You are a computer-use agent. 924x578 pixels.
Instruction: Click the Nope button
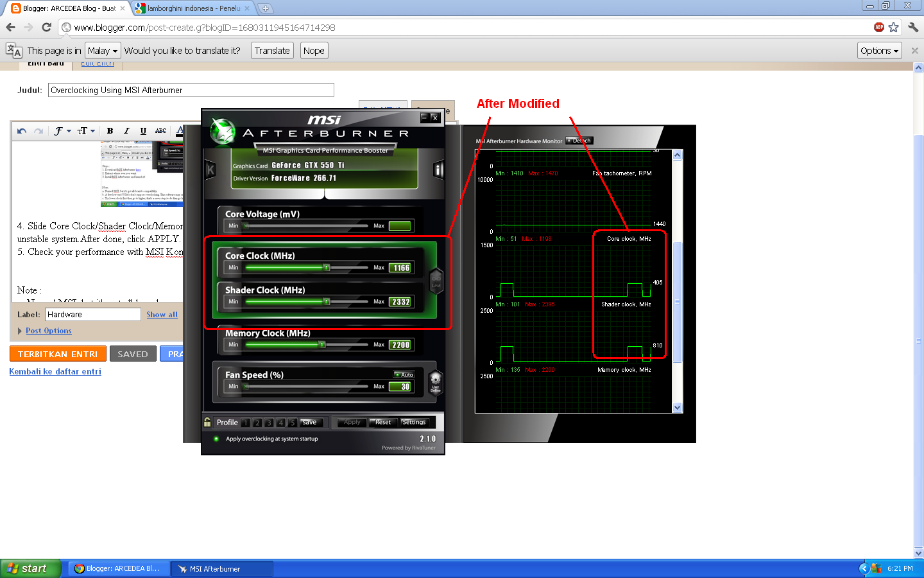coord(314,51)
